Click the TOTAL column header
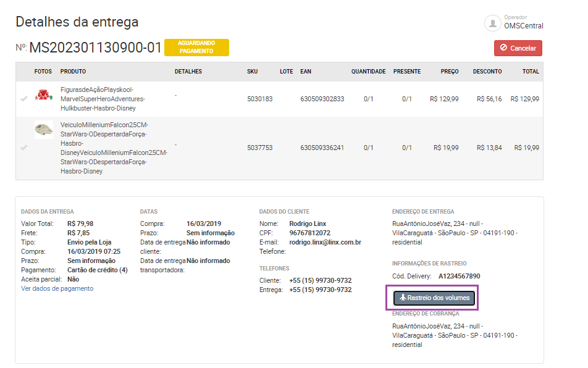Viewport: 588px width, 368px height. click(531, 72)
